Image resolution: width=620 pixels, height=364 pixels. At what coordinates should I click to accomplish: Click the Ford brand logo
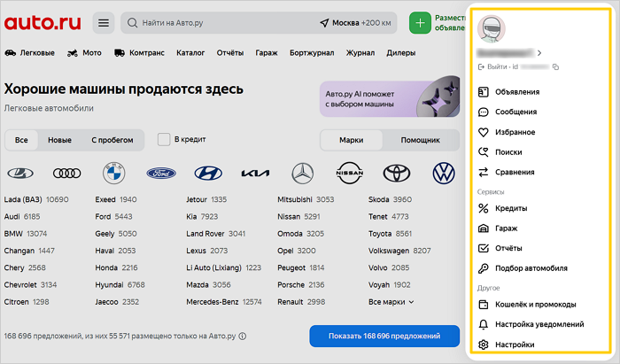tap(161, 173)
